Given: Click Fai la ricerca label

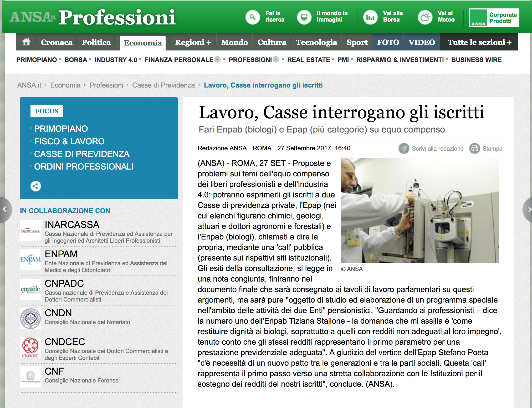Looking at the screenshot, I should (275, 16).
